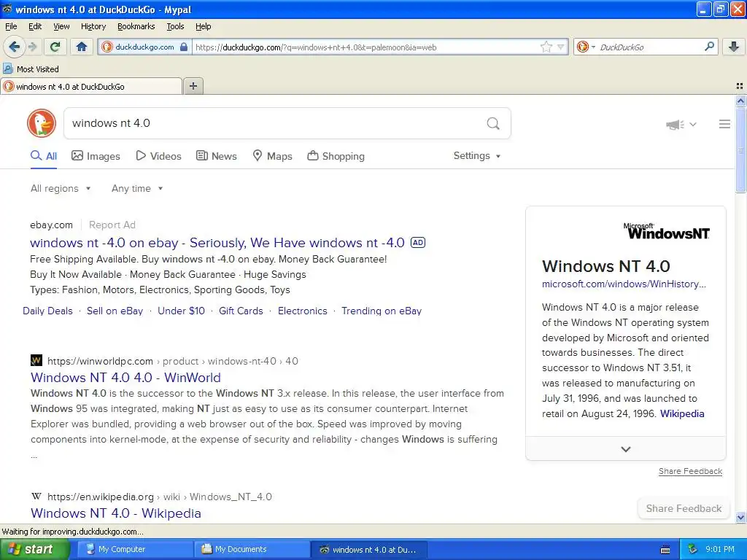747x560 pixels.
Task: Click the Forward navigation arrow
Action: click(32, 47)
